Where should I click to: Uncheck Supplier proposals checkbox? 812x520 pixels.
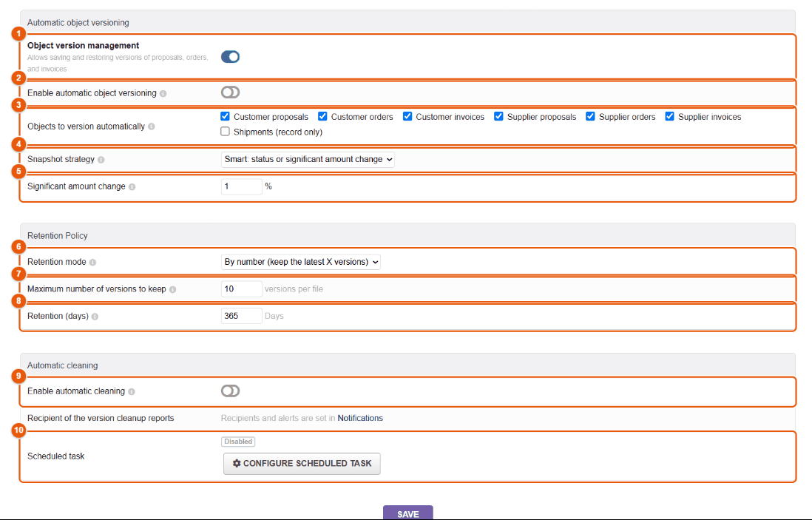[x=498, y=116]
